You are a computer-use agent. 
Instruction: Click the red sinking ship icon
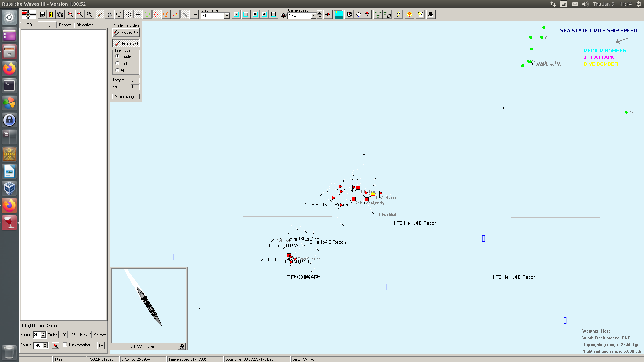368,14
